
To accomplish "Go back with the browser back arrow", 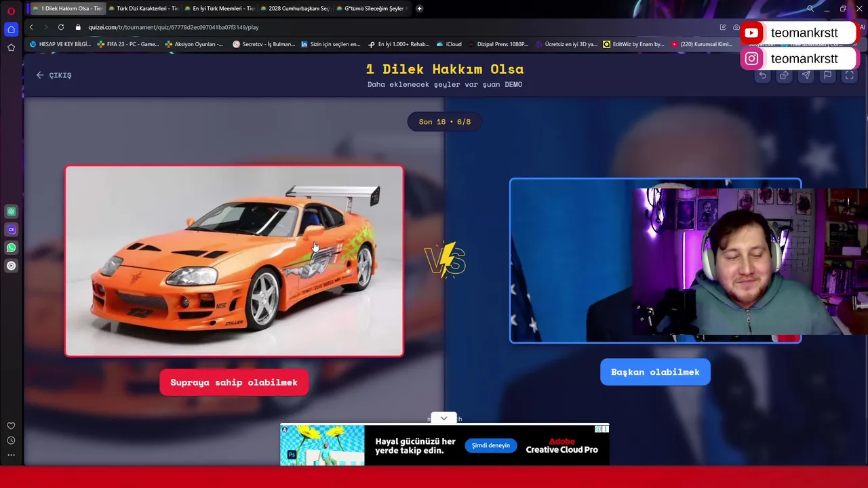I will [31, 27].
